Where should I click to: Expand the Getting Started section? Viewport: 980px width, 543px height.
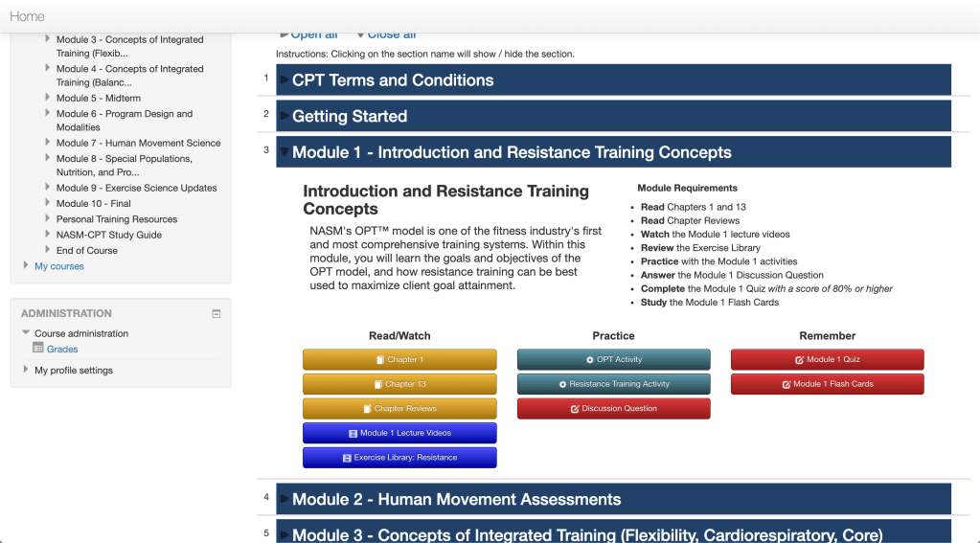(350, 117)
